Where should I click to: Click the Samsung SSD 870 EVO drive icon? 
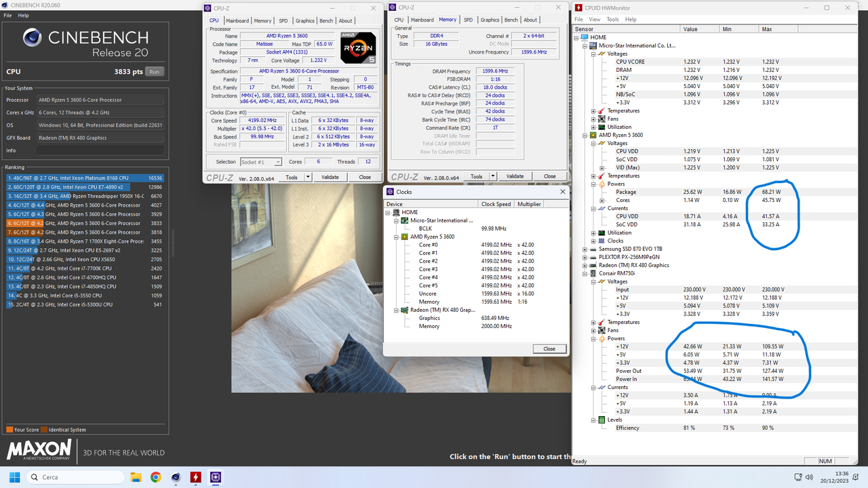coord(593,249)
